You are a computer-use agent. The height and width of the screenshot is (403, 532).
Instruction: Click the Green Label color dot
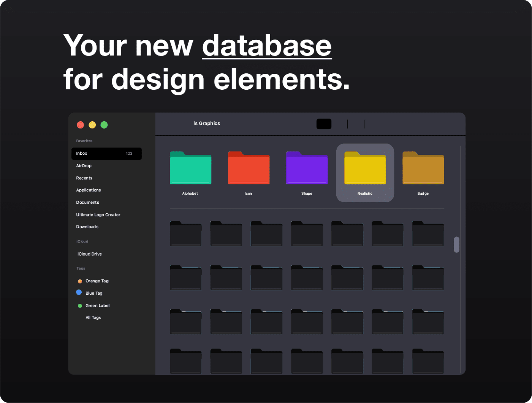[x=80, y=306]
